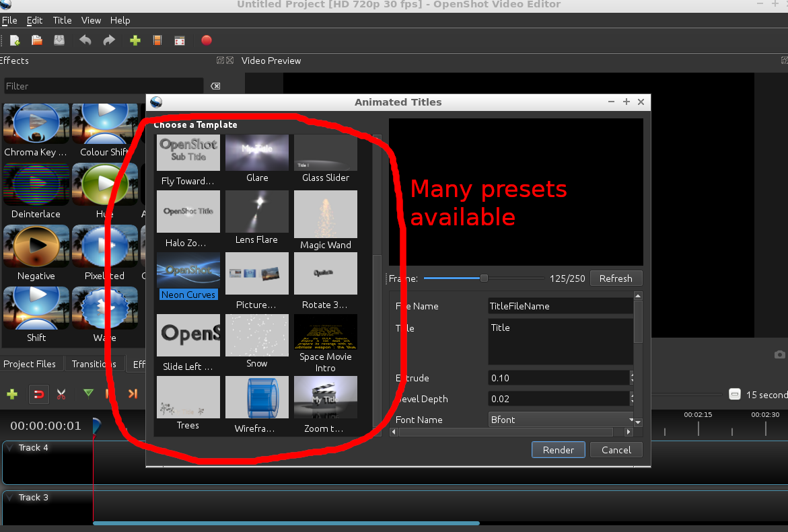Add a track with the timeline plus icon
The width and height of the screenshot is (788, 532).
point(12,394)
